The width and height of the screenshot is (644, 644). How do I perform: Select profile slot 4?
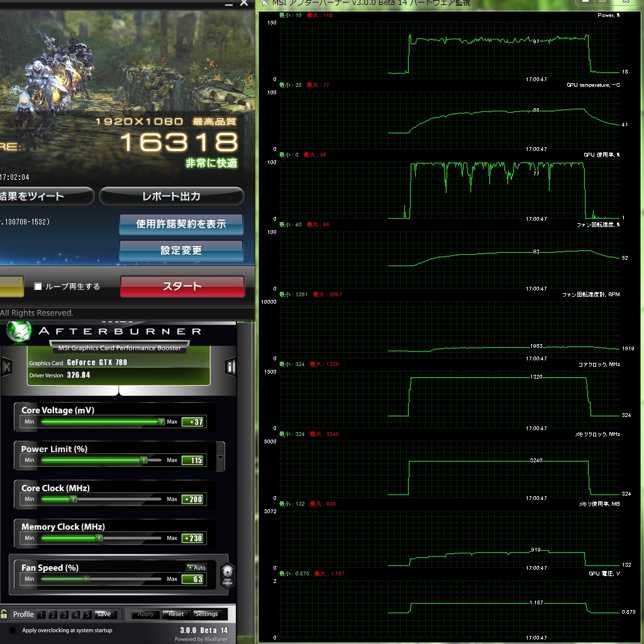click(75, 614)
